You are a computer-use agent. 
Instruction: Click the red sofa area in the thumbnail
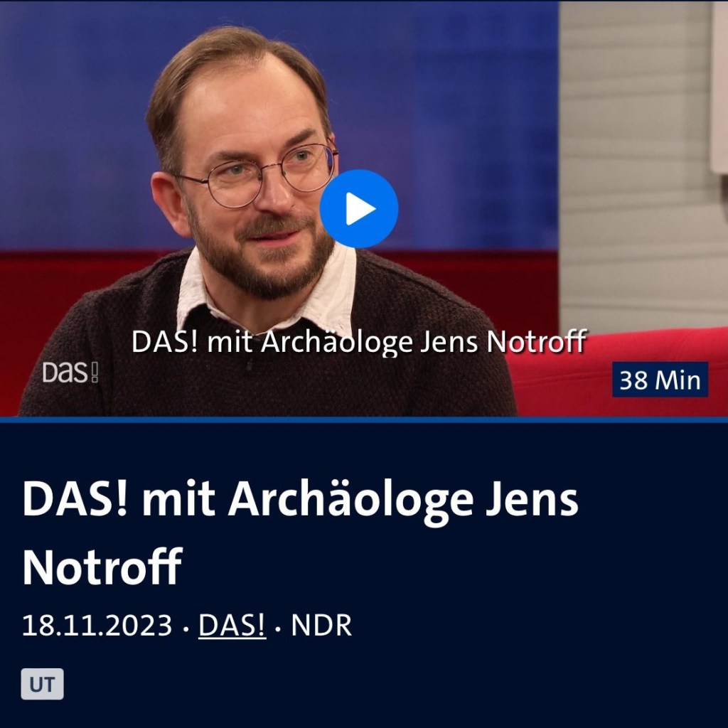(x=618, y=353)
